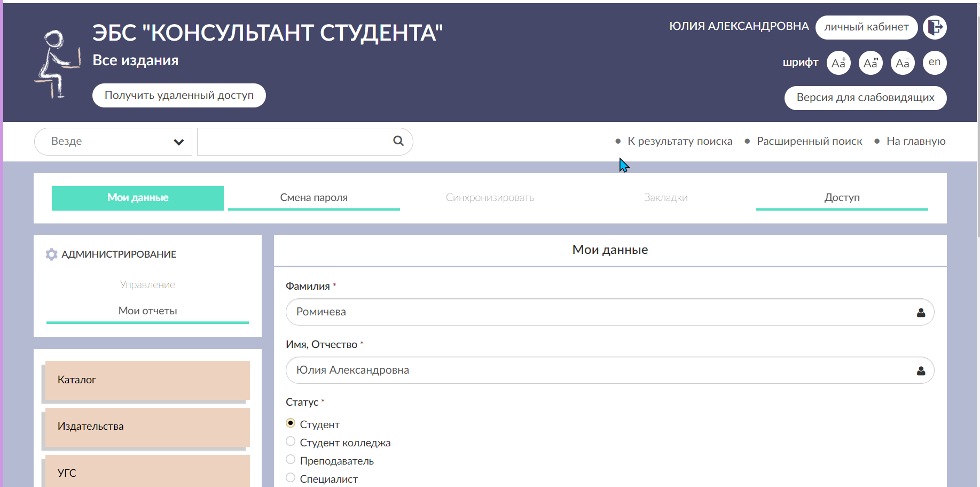Click Получить удаленный доступ button
The image size is (980, 487).
pyautogui.click(x=179, y=95)
